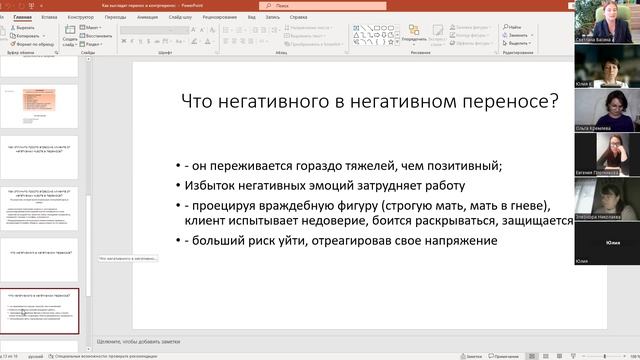Viewport: 640px width, 360px height.
Task: Click accessibility check in status bar
Action: pos(103,356)
